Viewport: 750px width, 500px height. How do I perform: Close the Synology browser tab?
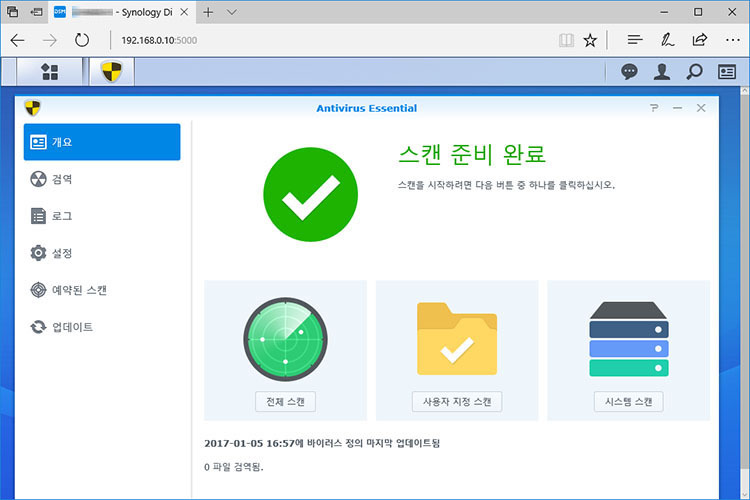click(184, 12)
